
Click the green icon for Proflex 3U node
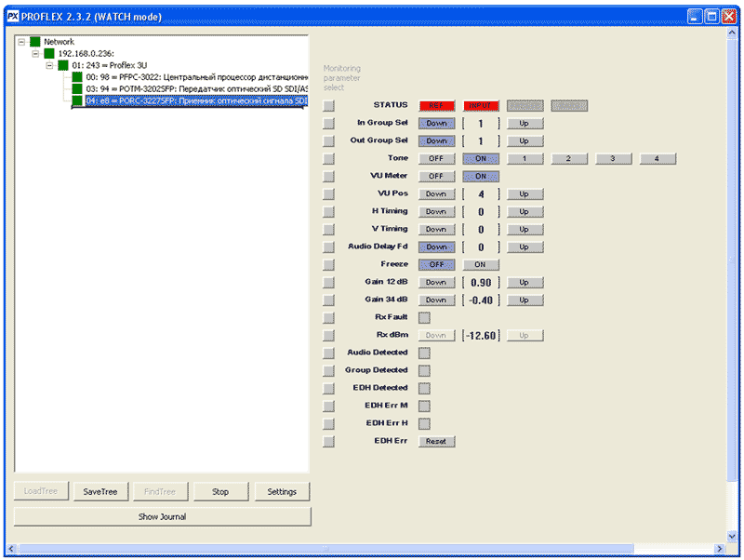(63, 65)
